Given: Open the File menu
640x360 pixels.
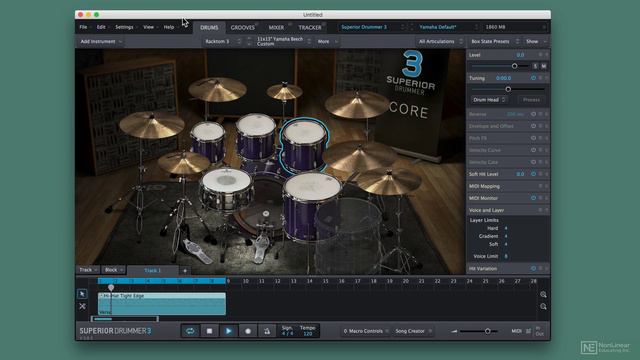Looking at the screenshot, I should coord(83,27).
